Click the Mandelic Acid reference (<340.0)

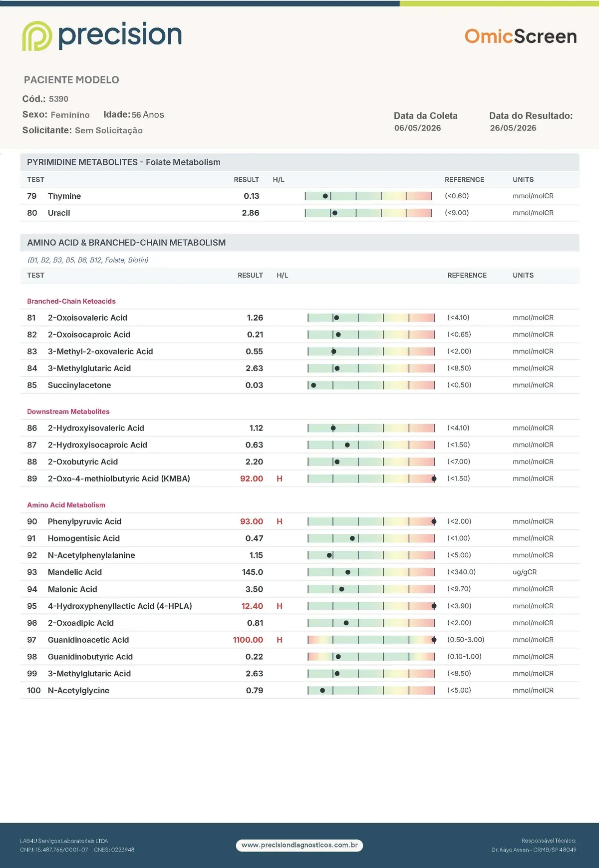pyautogui.click(x=462, y=572)
